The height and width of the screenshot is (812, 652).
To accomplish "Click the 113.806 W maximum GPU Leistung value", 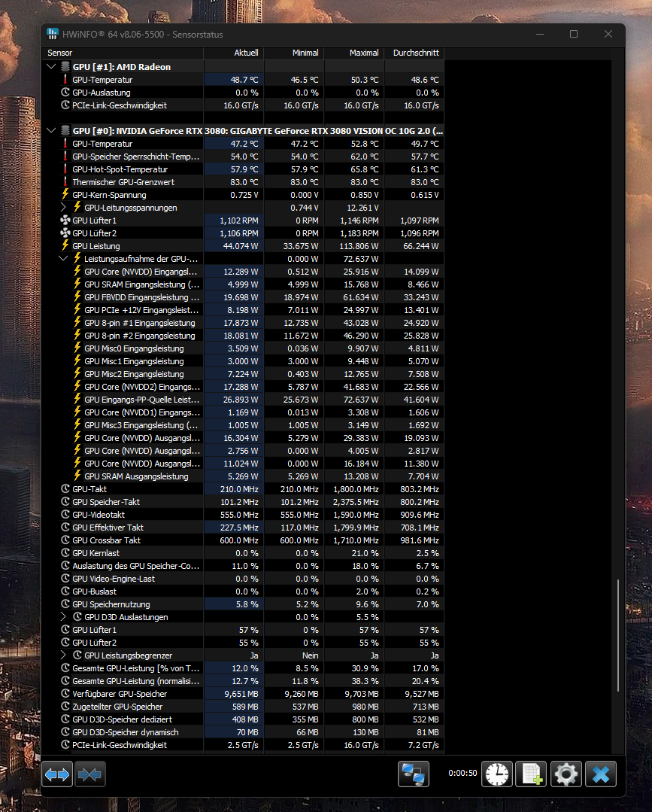I will [x=359, y=246].
